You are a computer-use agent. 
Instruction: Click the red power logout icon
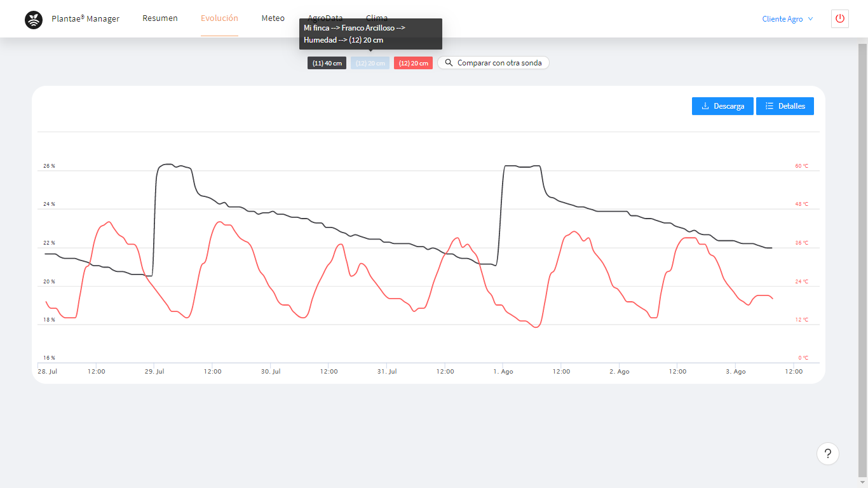(x=840, y=18)
